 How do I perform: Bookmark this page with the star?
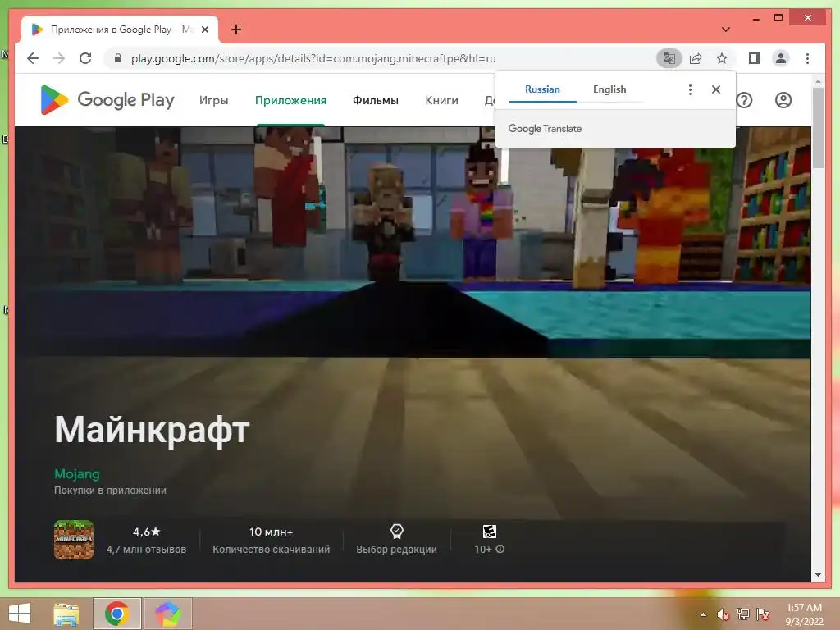click(x=722, y=58)
